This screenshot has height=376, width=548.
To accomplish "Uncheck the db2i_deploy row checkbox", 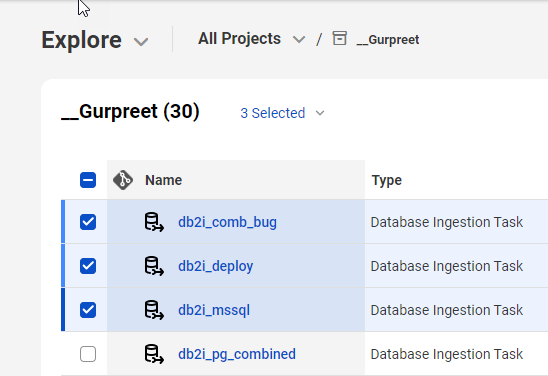I will 88,266.
